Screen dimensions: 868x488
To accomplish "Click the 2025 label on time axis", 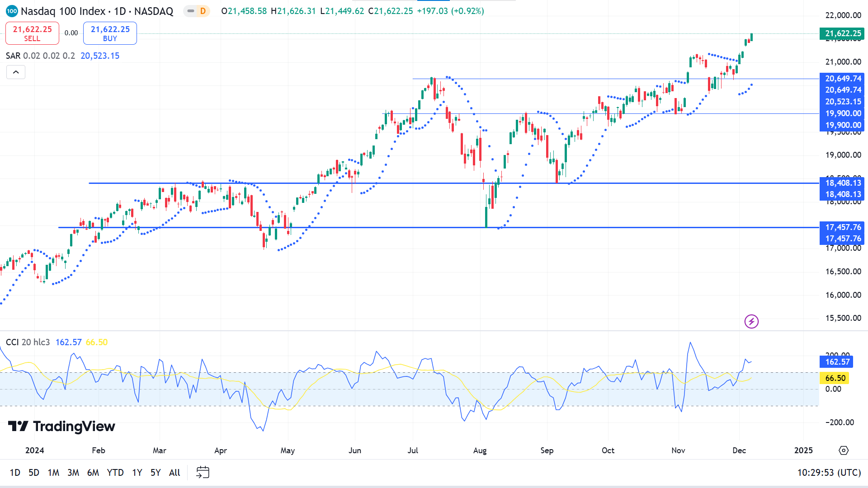I will coord(803,450).
